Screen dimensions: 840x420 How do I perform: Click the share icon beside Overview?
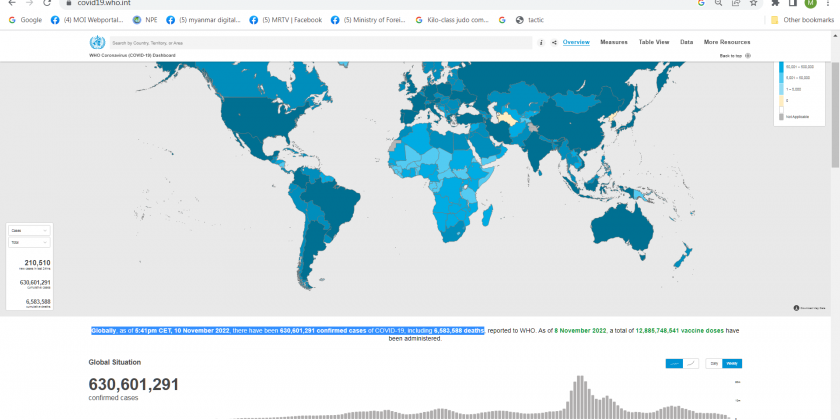[555, 43]
